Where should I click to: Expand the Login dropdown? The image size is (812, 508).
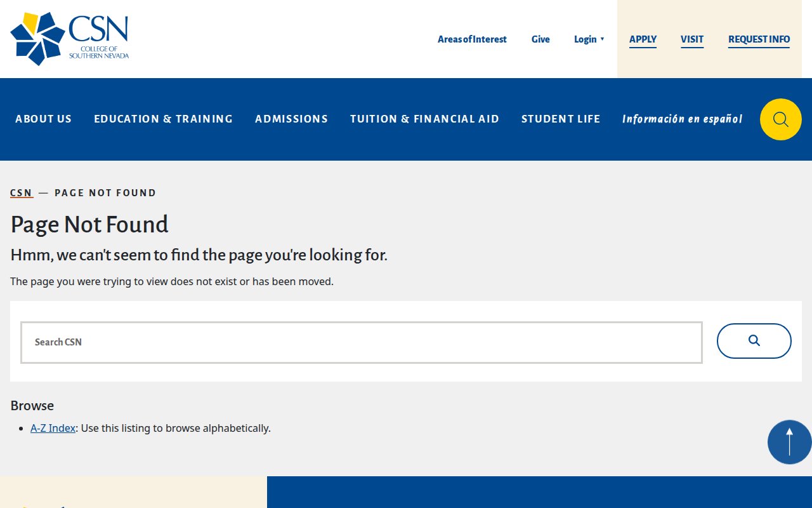click(585, 39)
